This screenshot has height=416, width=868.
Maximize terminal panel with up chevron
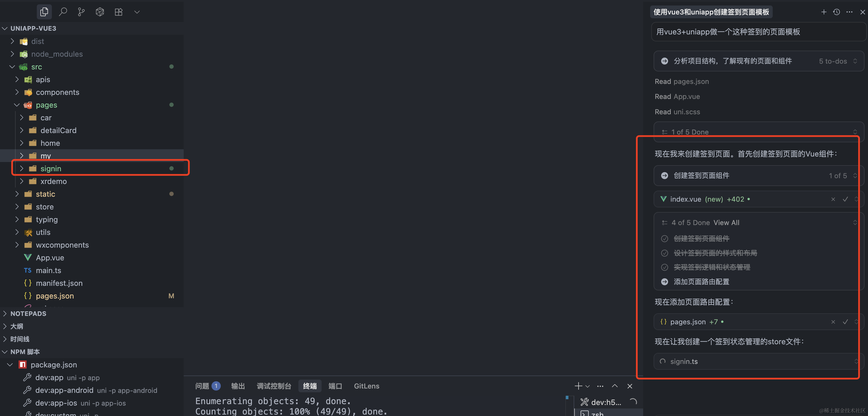[x=614, y=386]
